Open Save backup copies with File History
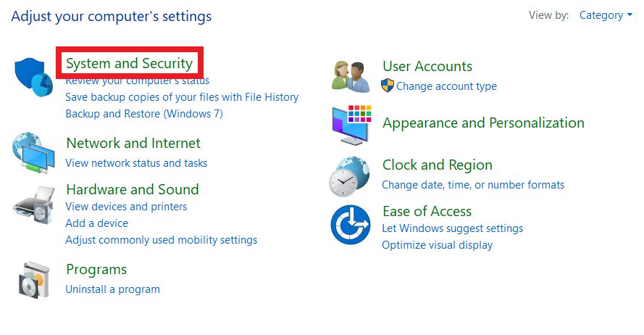 click(182, 96)
